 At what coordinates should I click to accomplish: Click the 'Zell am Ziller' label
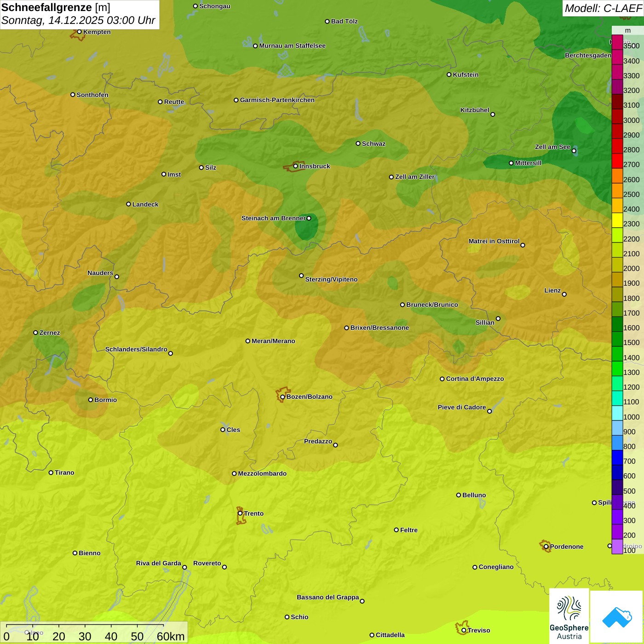coord(415,177)
